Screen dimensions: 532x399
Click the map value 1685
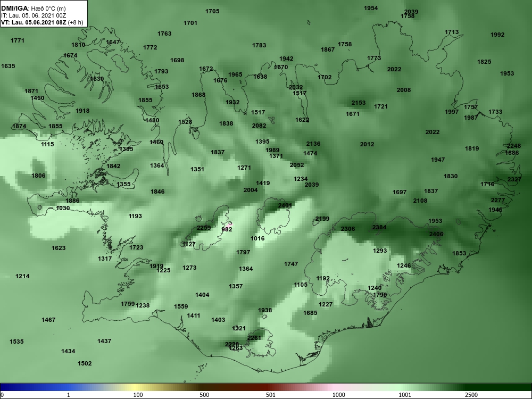tap(310, 313)
